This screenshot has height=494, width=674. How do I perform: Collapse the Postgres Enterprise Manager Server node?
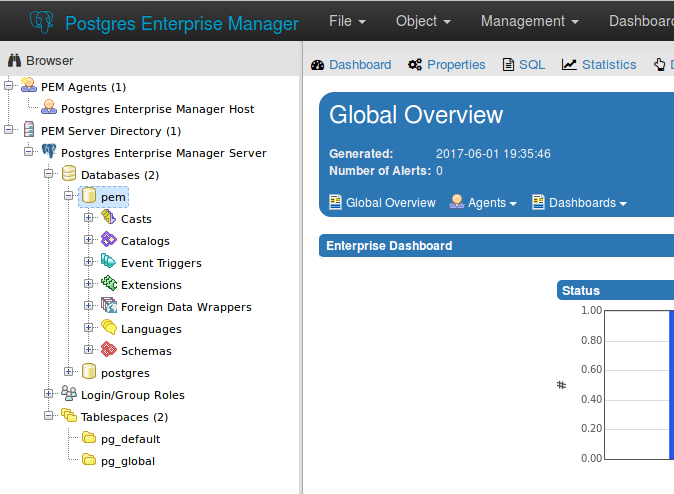[x=29, y=151]
